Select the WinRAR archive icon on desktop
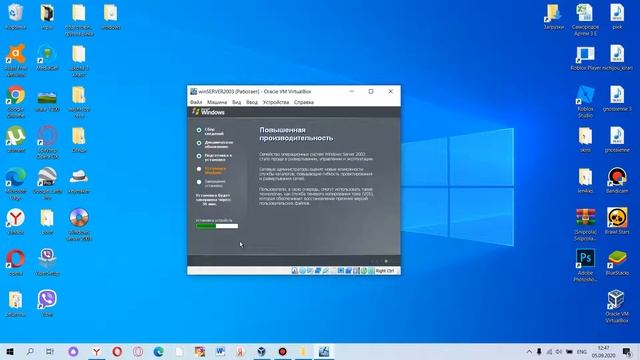640x360 pixels. [x=585, y=224]
